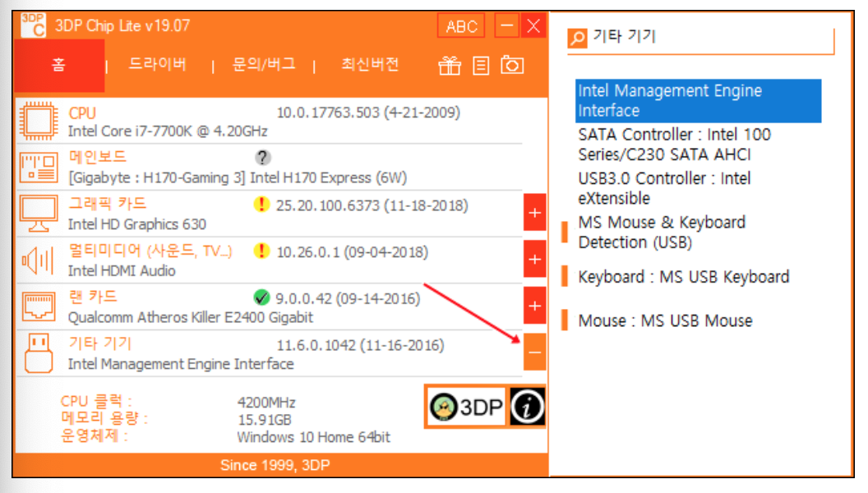The width and height of the screenshot is (868, 493).
Task: Minimize the 3DP Chip Lite window
Action: pos(506,25)
